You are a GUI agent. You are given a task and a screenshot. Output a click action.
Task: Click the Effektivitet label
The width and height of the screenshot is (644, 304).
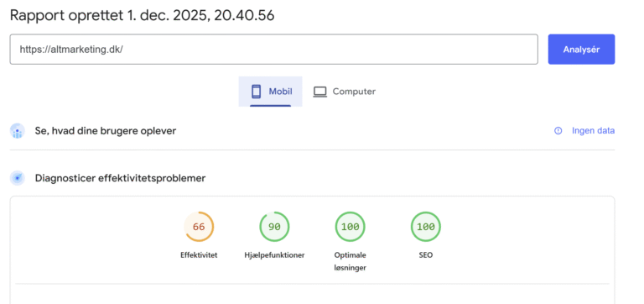[x=199, y=255]
